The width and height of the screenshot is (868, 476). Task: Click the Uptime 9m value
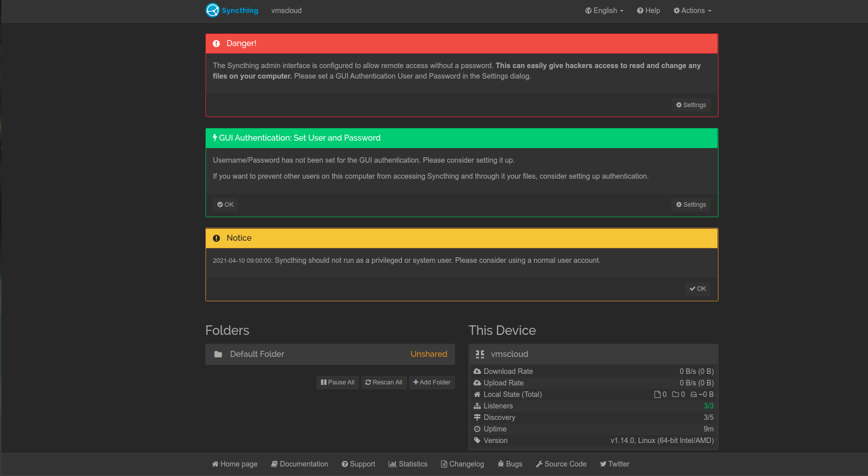pos(708,429)
